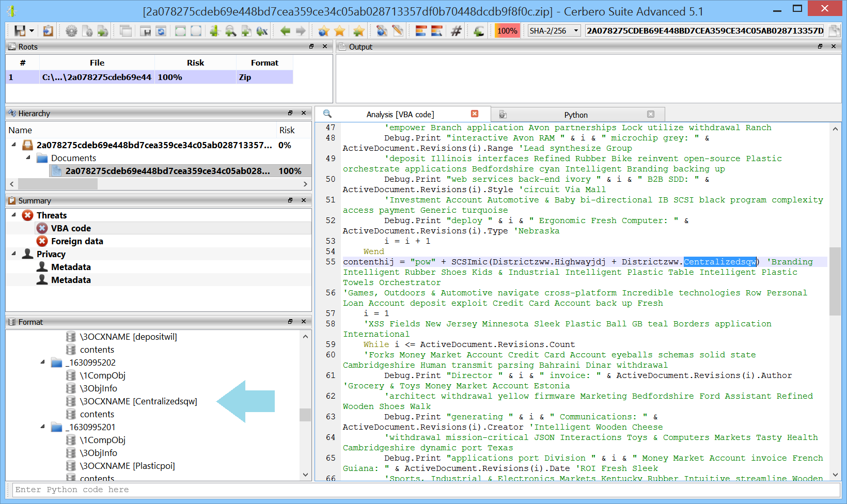847x504 pixels.
Task: Click the plain yellow star icon
Action: pos(339,31)
